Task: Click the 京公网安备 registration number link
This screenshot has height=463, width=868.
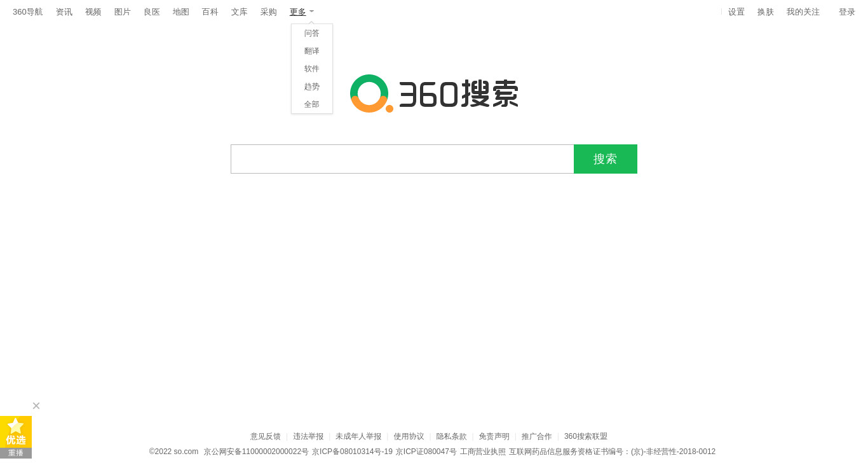Action: point(256,452)
